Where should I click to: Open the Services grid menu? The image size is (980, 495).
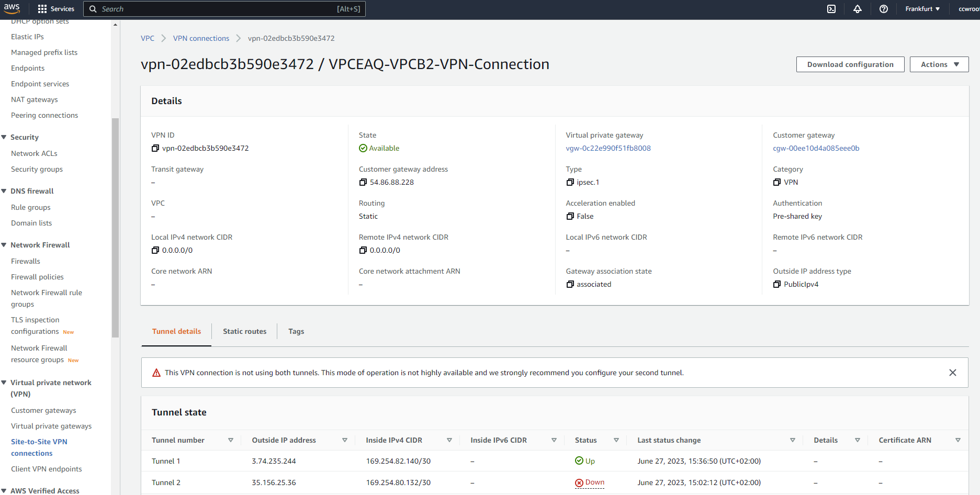56,9
